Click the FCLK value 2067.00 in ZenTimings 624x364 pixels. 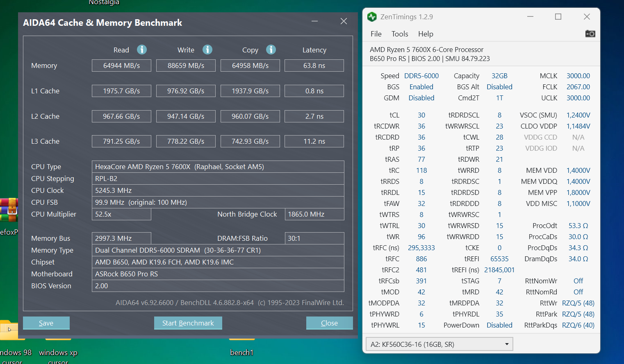pos(578,87)
